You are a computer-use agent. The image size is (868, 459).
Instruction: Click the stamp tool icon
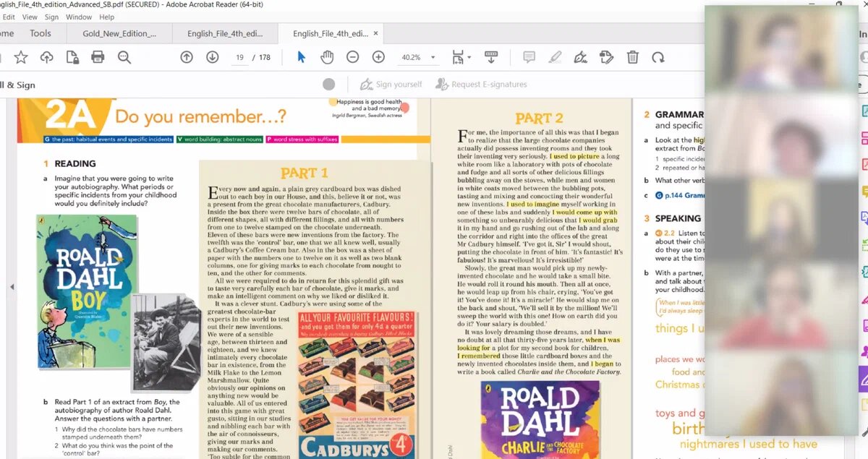pos(606,57)
